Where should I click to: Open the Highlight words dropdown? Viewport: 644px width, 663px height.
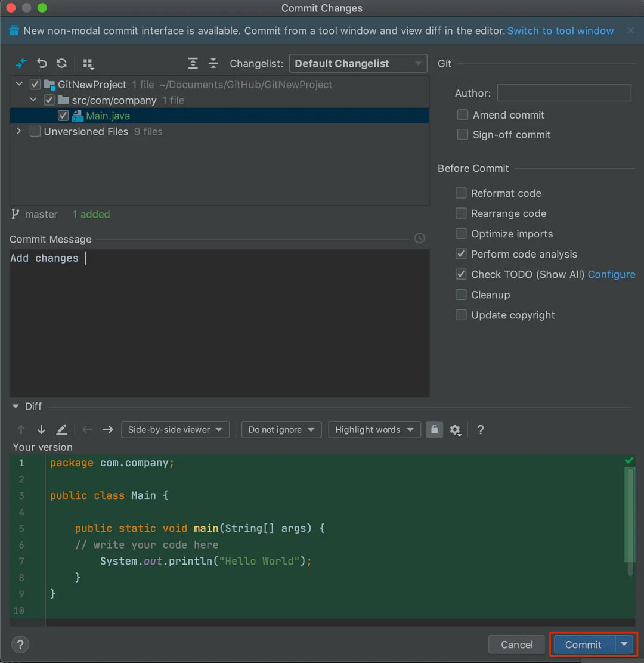tap(374, 430)
